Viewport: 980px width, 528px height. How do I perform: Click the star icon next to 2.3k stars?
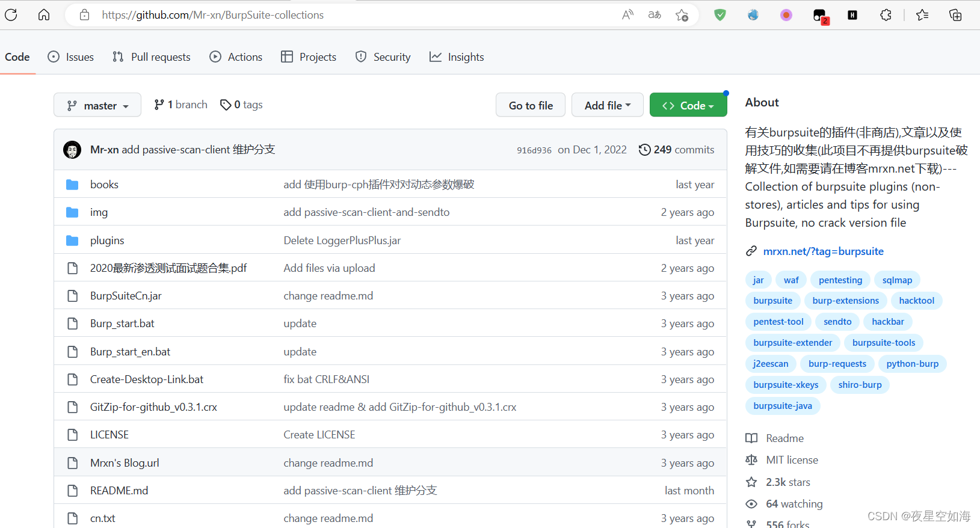[x=751, y=482]
